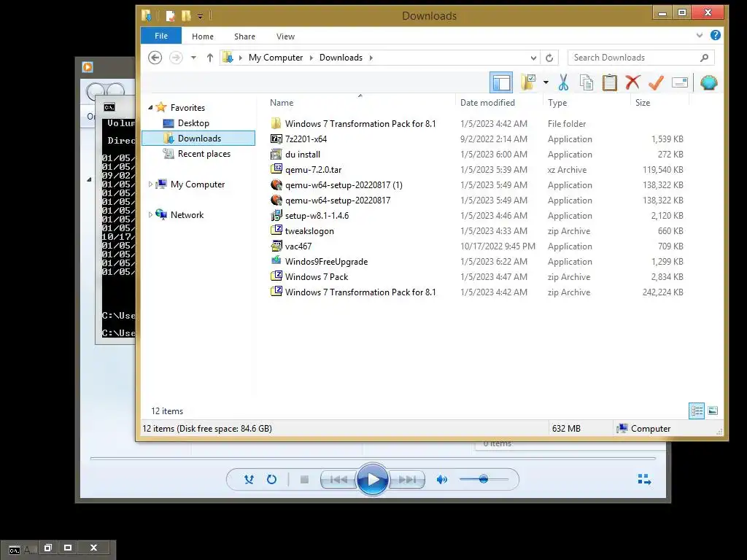Expand chevron after My Computer breadcrumb
747x560 pixels.
311,58
